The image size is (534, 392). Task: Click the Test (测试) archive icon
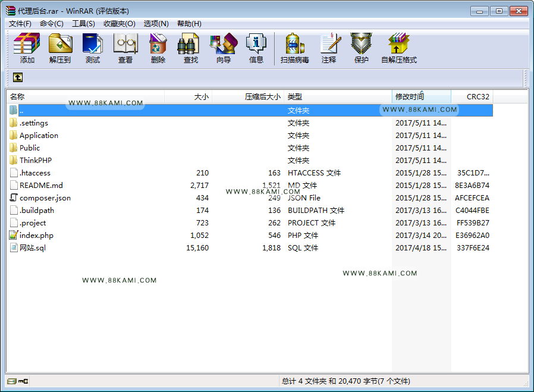[x=93, y=43]
